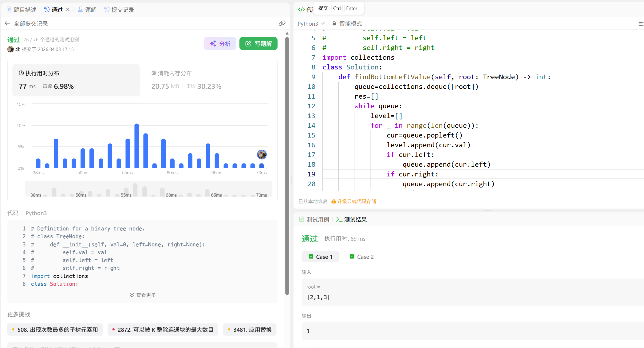The height and width of the screenshot is (348, 644).
Task: Switch to the 消耗内存分布 panel
Action: point(186,80)
